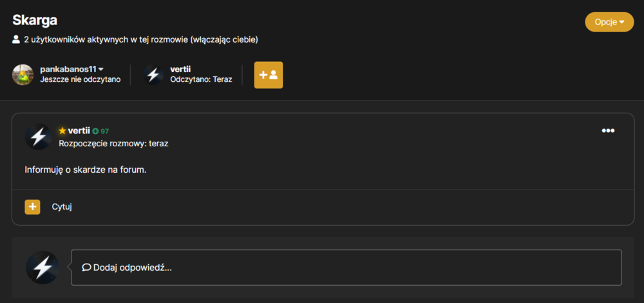644x303 pixels.
Task: Click the 'Rozpoczęcie rozmowy: teraz' timestamp
Action: pos(114,144)
